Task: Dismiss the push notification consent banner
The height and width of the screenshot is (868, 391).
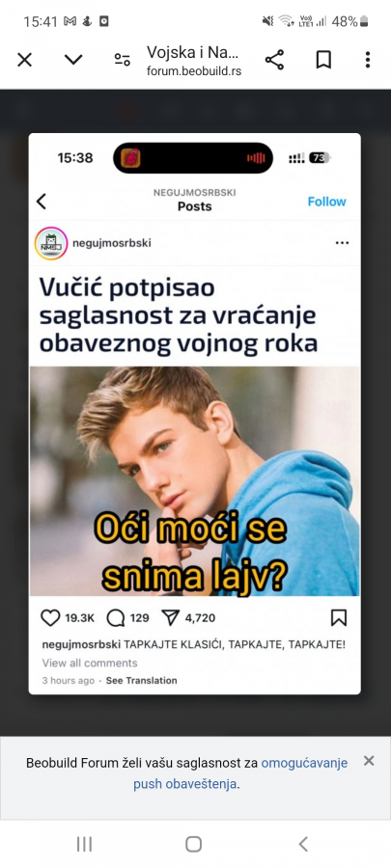Action: [369, 761]
